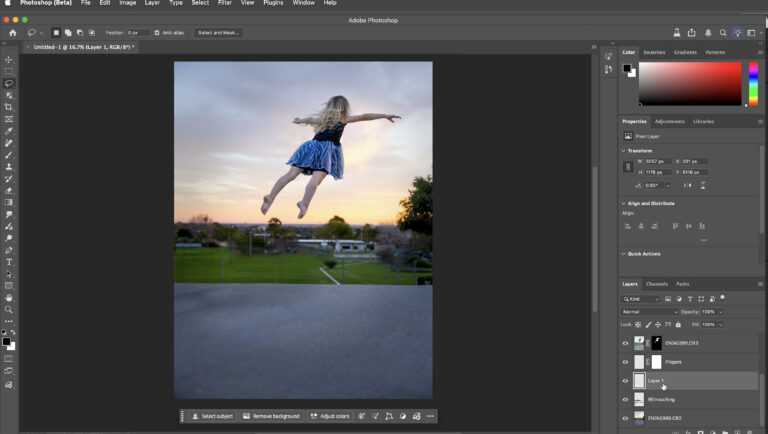Open the Frame tool
Image resolution: width=768 pixels, height=434 pixels.
9,119
